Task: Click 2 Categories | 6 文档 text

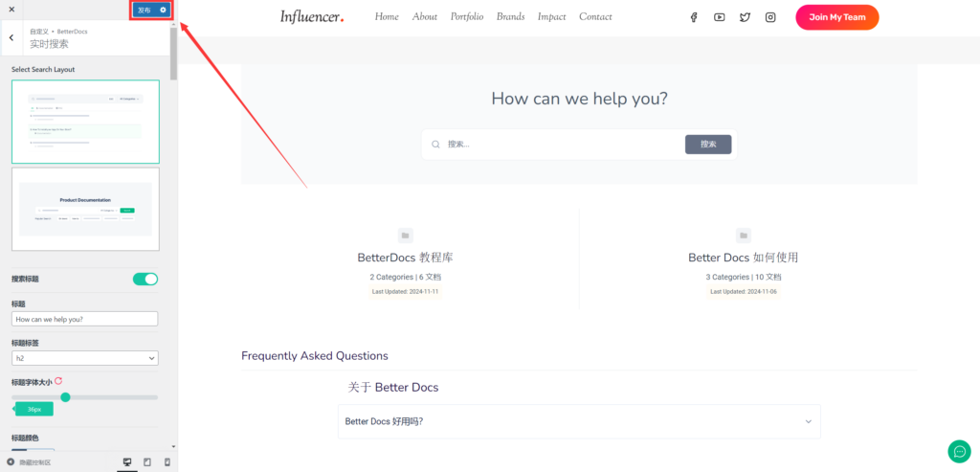Action: point(406,277)
